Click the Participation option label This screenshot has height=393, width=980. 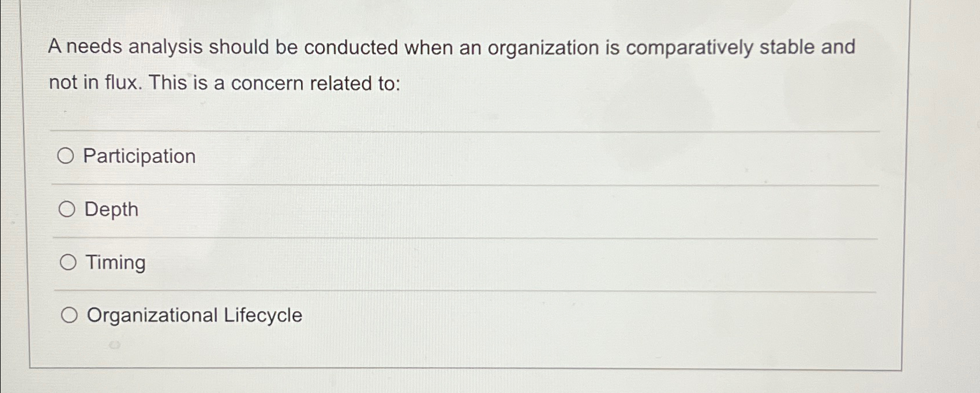(x=139, y=156)
